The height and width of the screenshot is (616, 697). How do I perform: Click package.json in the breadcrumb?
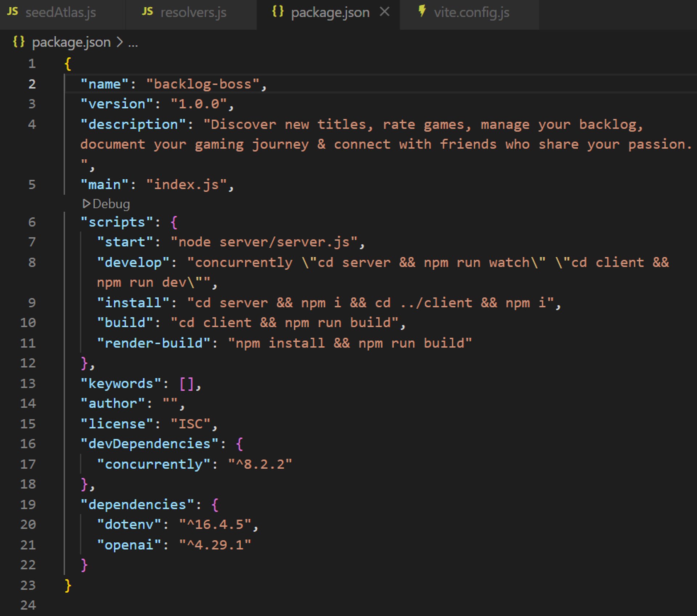click(x=71, y=42)
